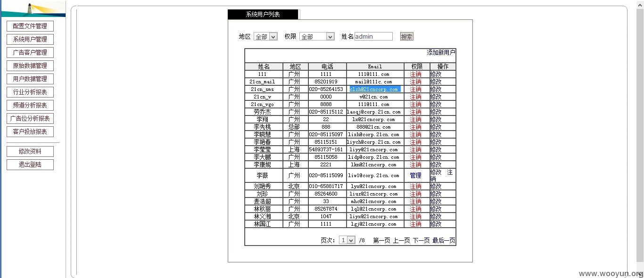This screenshot has width=644, height=278.
Task: Go to 上一页
Action: tap(402, 240)
